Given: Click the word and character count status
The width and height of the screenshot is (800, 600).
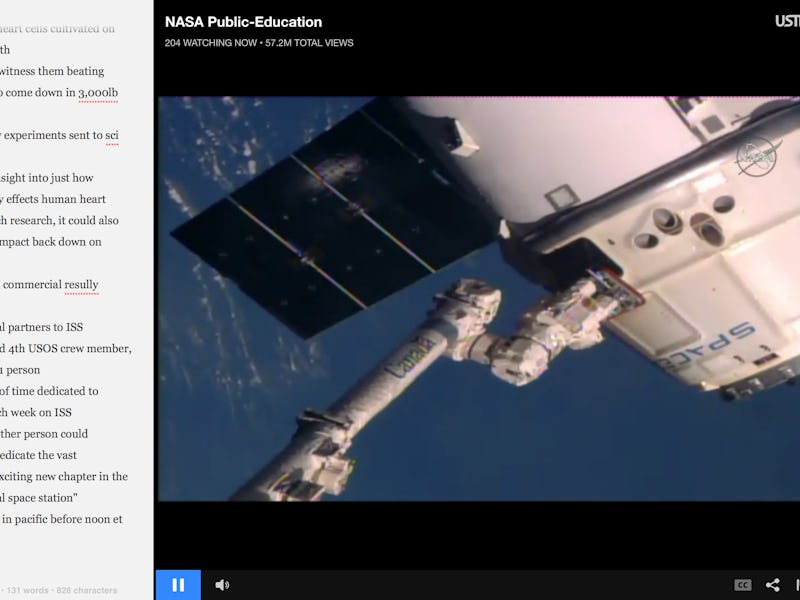Looking at the screenshot, I should click(x=60, y=590).
